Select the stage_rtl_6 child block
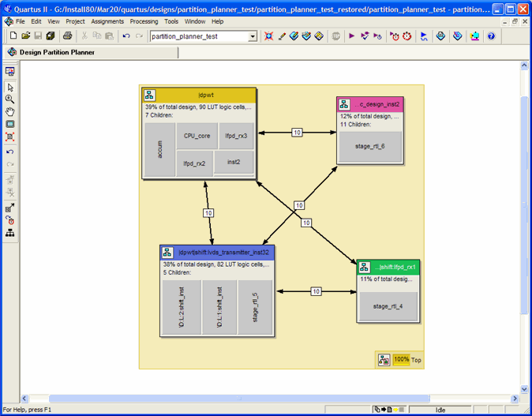The image size is (532, 416). pos(369,146)
